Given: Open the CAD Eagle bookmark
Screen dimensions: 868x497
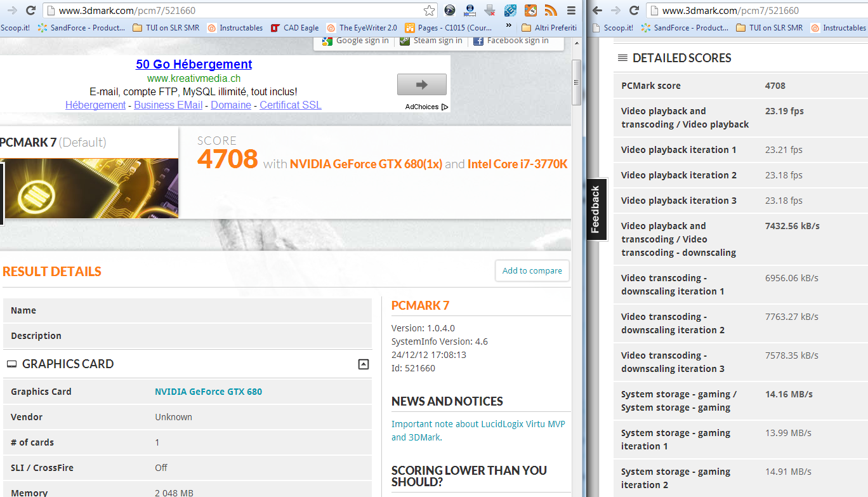Looking at the screenshot, I should coord(294,28).
